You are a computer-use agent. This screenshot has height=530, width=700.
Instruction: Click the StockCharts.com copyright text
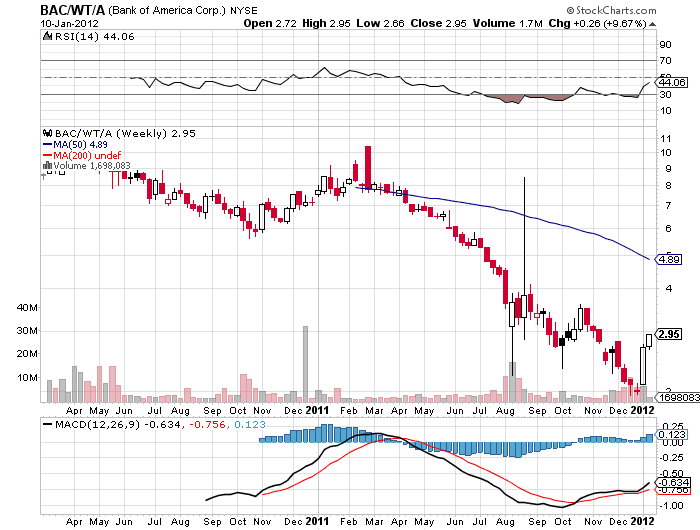point(611,10)
